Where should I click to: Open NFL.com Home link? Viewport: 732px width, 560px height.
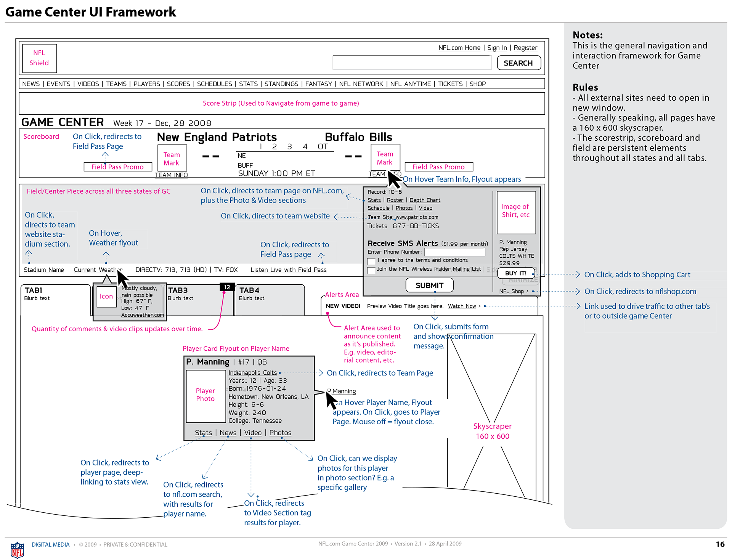point(459,48)
